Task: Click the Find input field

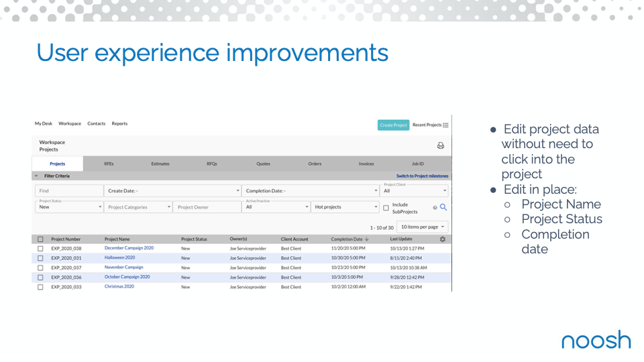Action: (x=69, y=191)
